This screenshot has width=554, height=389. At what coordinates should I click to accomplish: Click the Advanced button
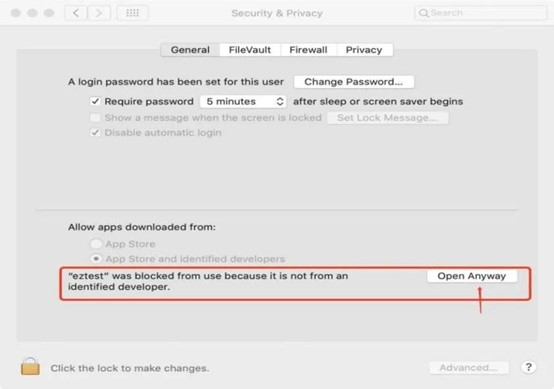pos(468,368)
